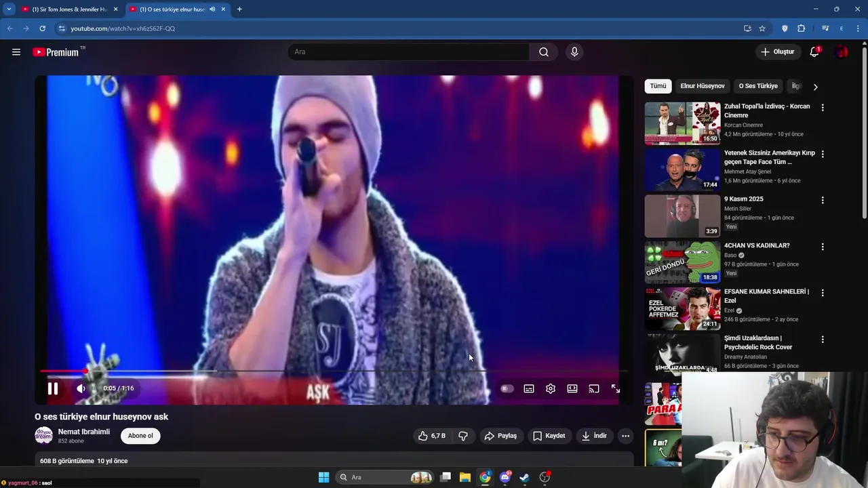Close the Sir Tom Jones tab
The height and width of the screenshot is (488, 868).
click(115, 9)
